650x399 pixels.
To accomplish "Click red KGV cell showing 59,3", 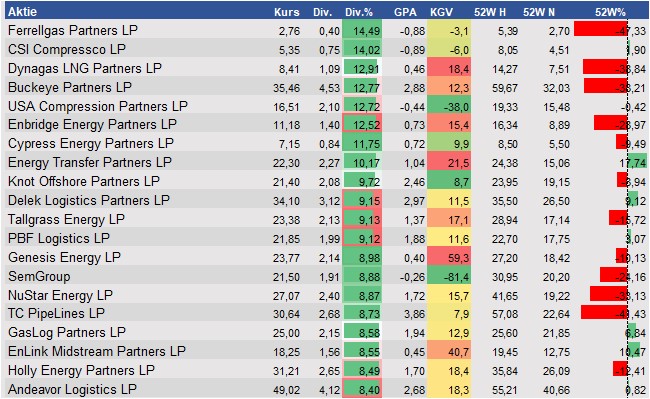I will (449, 258).
